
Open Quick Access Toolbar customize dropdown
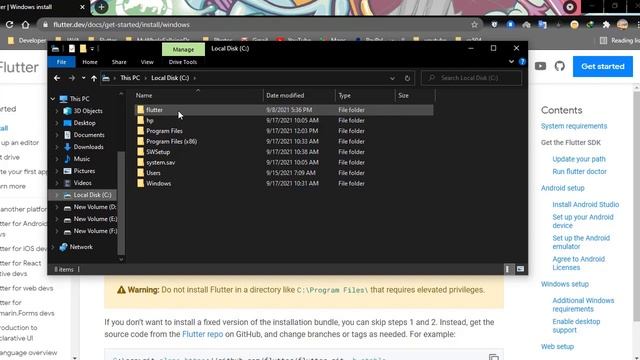(x=92, y=49)
